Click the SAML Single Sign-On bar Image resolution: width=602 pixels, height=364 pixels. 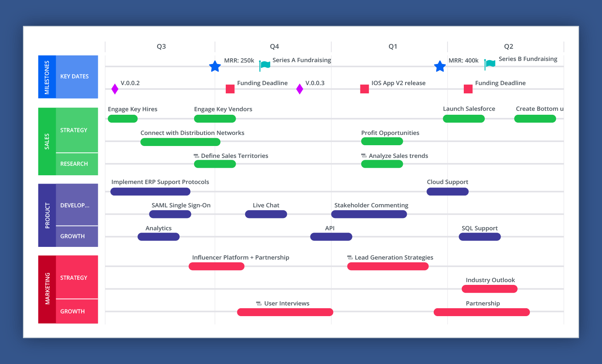click(x=170, y=214)
